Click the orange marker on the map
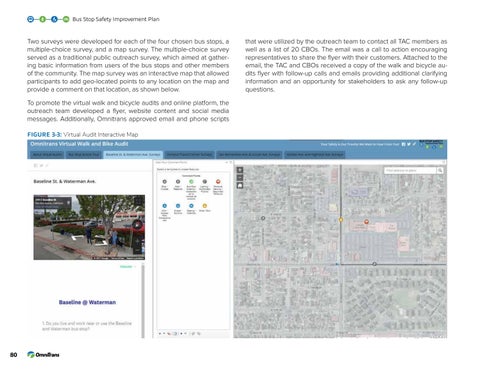 pos(341,220)
